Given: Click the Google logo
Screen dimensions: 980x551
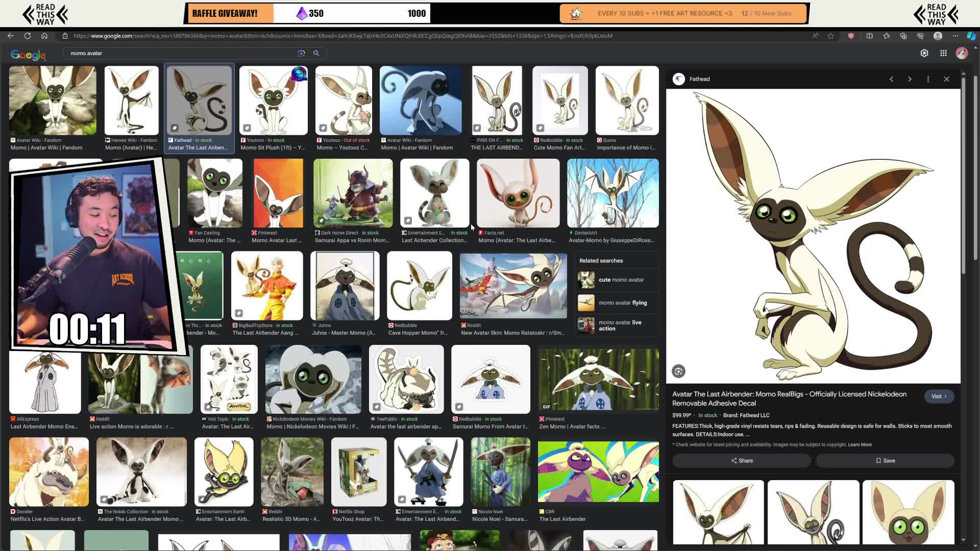Looking at the screenshot, I should click(28, 54).
